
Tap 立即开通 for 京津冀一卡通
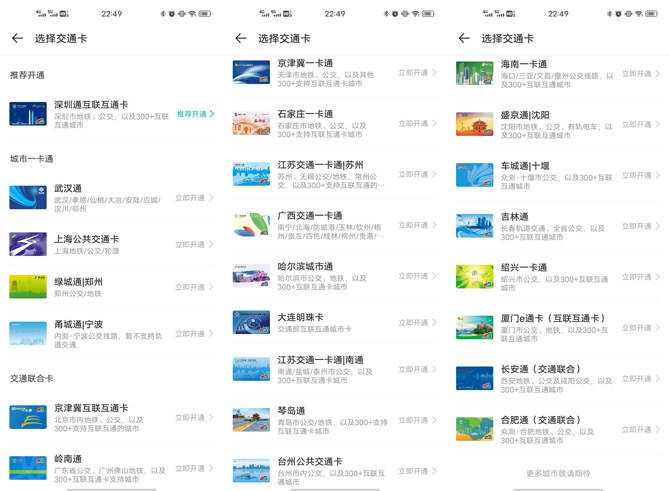click(x=417, y=73)
